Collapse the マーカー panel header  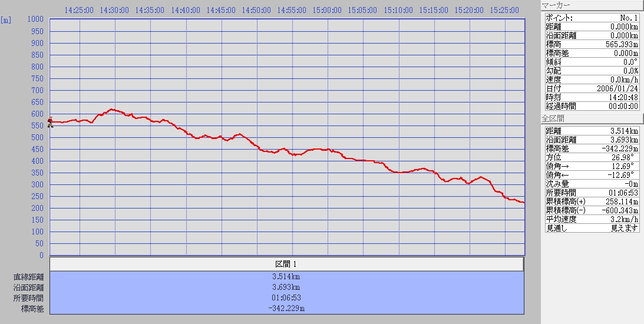click(592, 5)
